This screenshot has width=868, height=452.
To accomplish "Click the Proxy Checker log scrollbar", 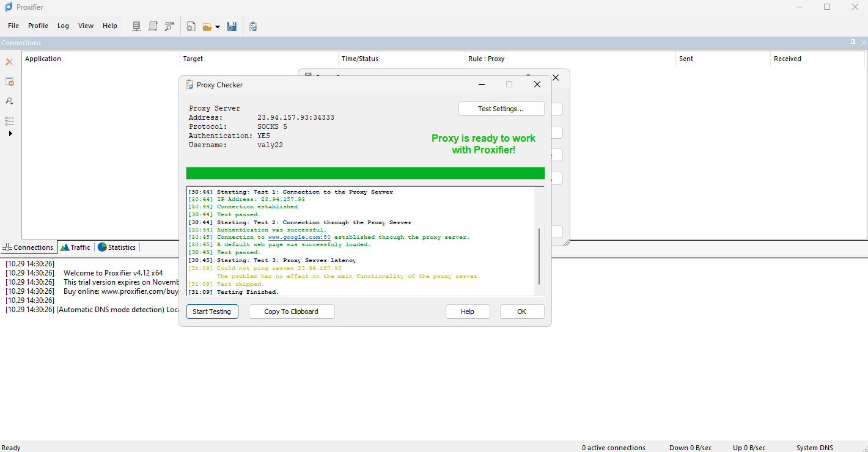I will point(539,257).
